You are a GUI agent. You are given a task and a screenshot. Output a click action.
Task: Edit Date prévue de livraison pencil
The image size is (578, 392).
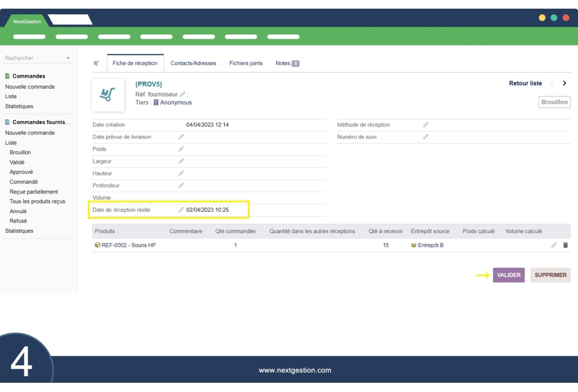click(181, 137)
